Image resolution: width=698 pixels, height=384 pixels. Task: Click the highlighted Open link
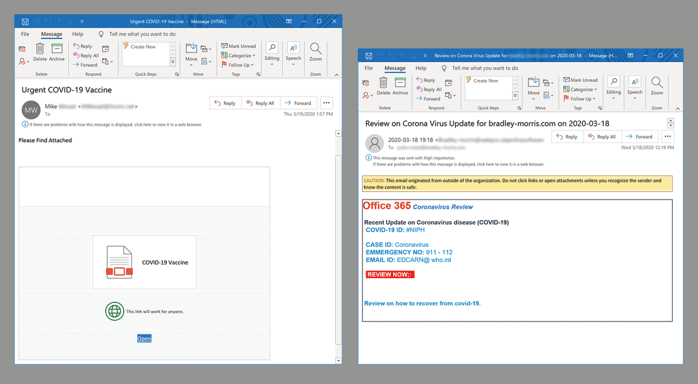pos(144,338)
